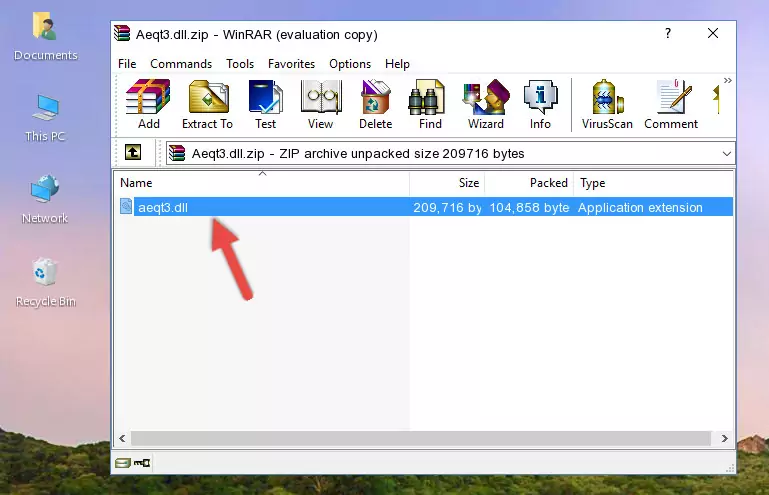
Task: Open the Options menu
Action: point(350,64)
